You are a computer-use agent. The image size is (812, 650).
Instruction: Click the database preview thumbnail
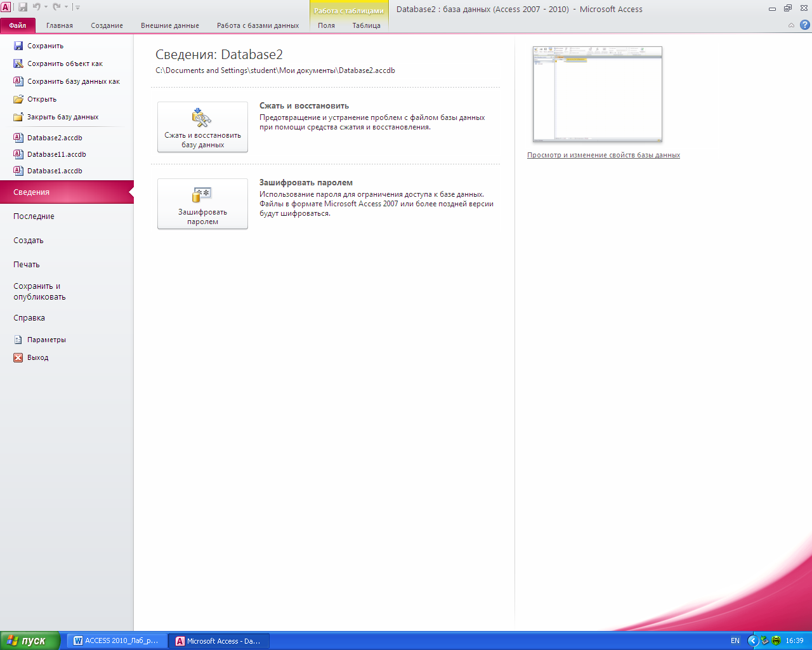pos(598,94)
